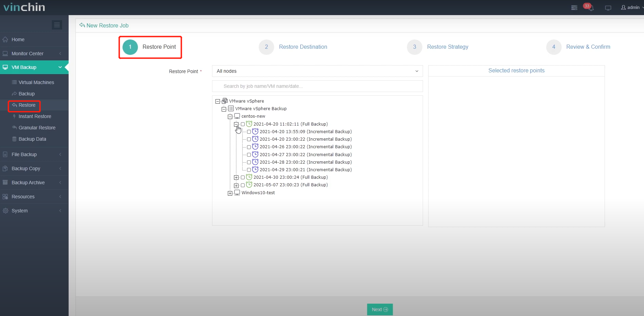Click the Resources icon in sidebar
644x316 pixels.
(5, 197)
